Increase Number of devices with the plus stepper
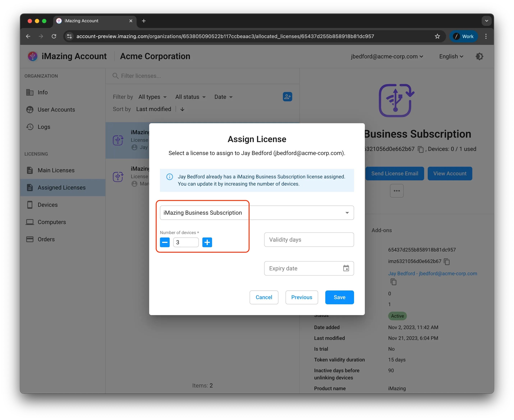Screen dimensions: 514x420 [x=207, y=242]
